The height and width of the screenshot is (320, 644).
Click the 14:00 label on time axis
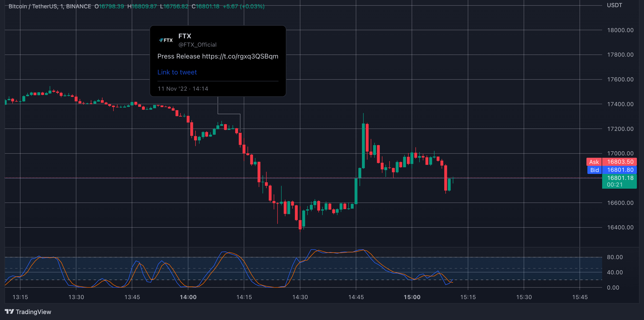click(x=188, y=297)
